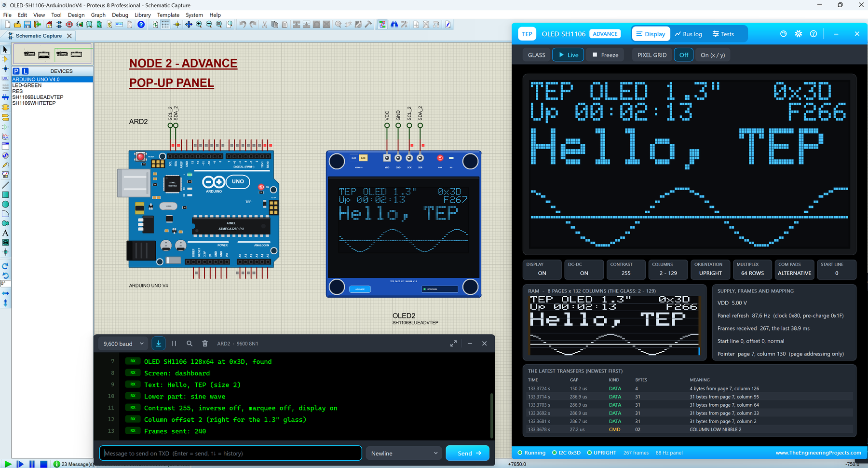Close the Schematic Capture tab
868x468 pixels.
69,36
